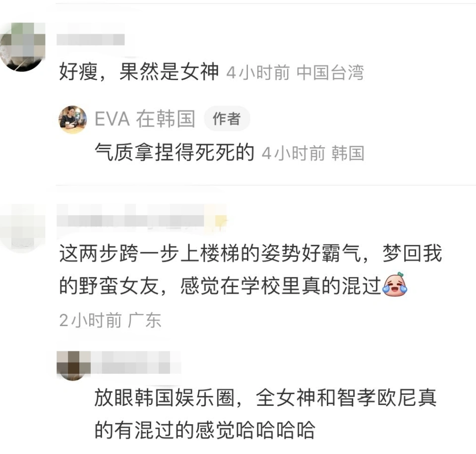Open the EVA 在韩国 username link

[145, 118]
